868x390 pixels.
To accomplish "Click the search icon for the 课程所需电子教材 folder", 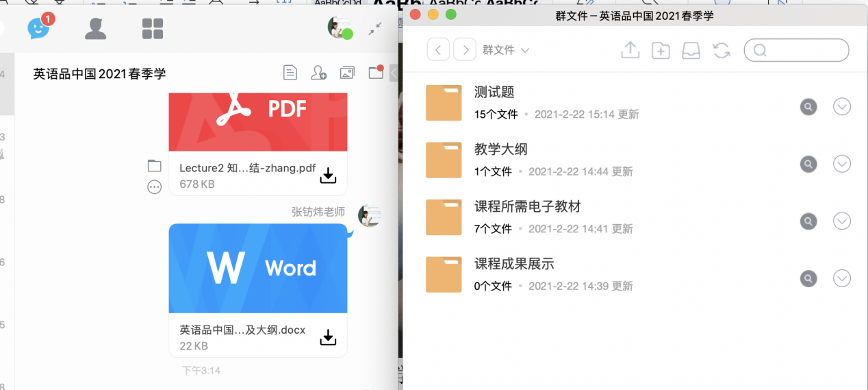I will coord(808,221).
